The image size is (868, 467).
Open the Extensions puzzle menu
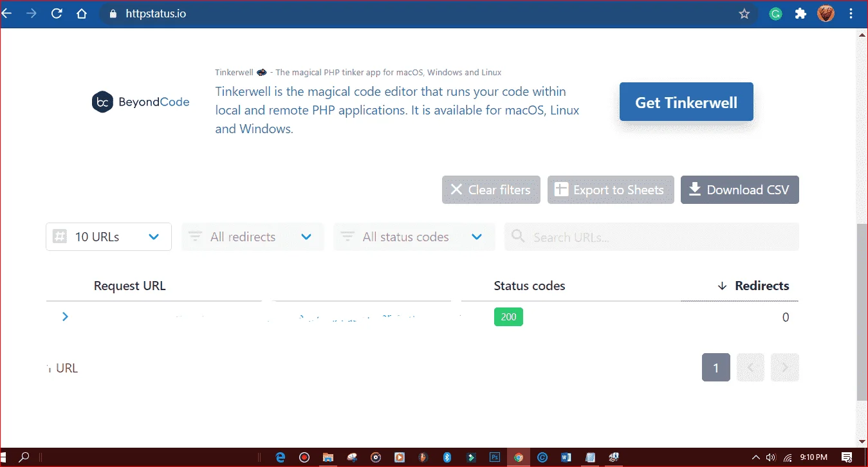(800, 14)
